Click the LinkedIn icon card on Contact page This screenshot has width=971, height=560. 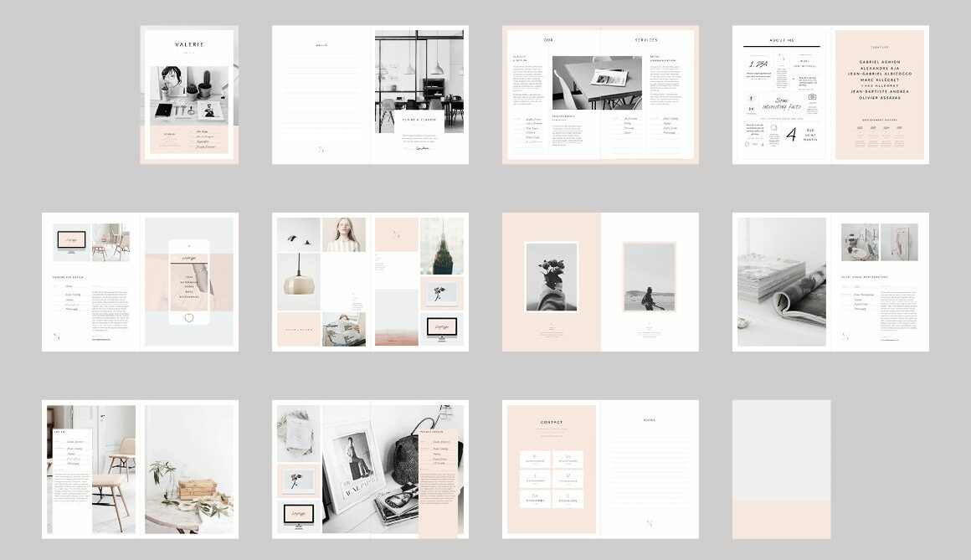(x=568, y=459)
